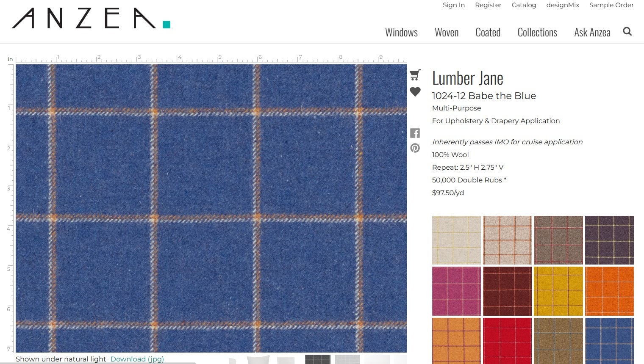Favorite Lumber Jane with the heart icon
Image resolution: width=644 pixels, height=364 pixels.
tap(415, 91)
